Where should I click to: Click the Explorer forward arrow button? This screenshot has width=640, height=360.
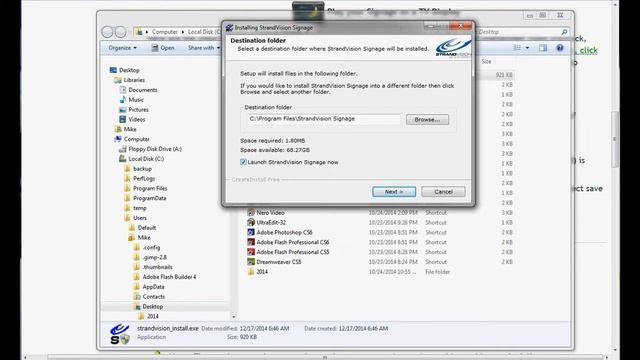120,31
